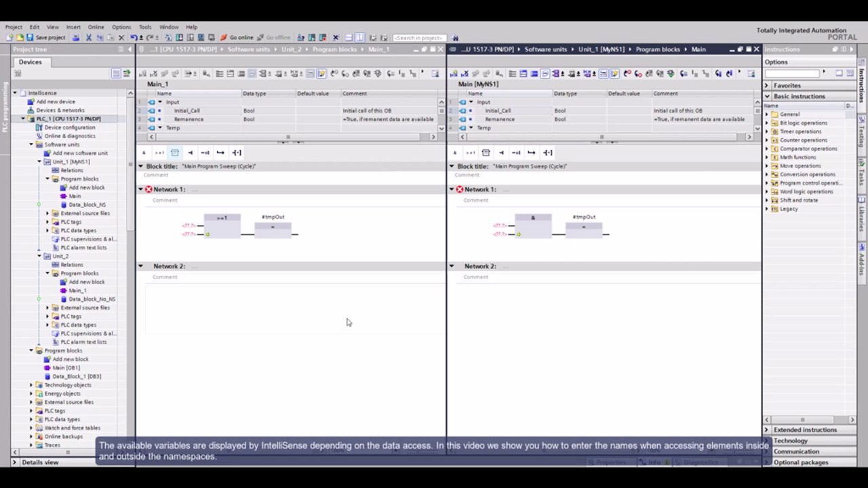This screenshot has width=868, height=488.
Task: Open the Extended instructions palette
Action: pyautogui.click(x=805, y=430)
